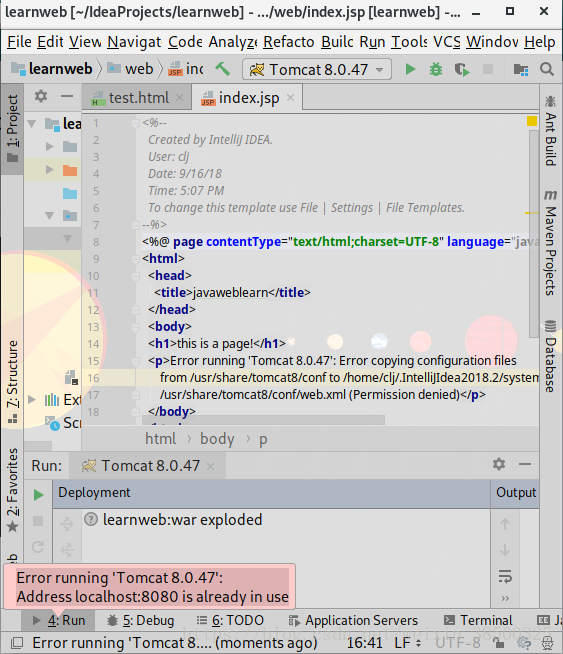
Task: Start debugging with the bug icon
Action: tap(436, 69)
